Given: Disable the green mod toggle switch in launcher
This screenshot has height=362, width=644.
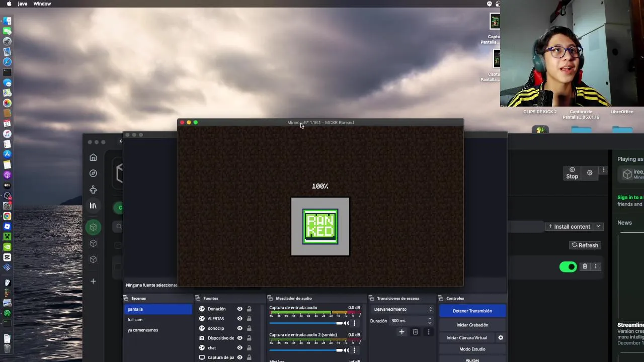Looking at the screenshot, I should pyautogui.click(x=568, y=267).
